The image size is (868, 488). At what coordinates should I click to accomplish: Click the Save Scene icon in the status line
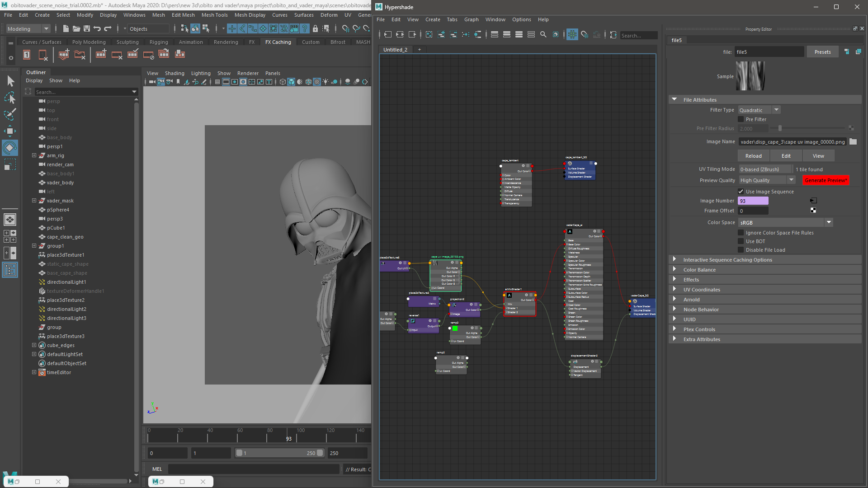click(x=87, y=29)
